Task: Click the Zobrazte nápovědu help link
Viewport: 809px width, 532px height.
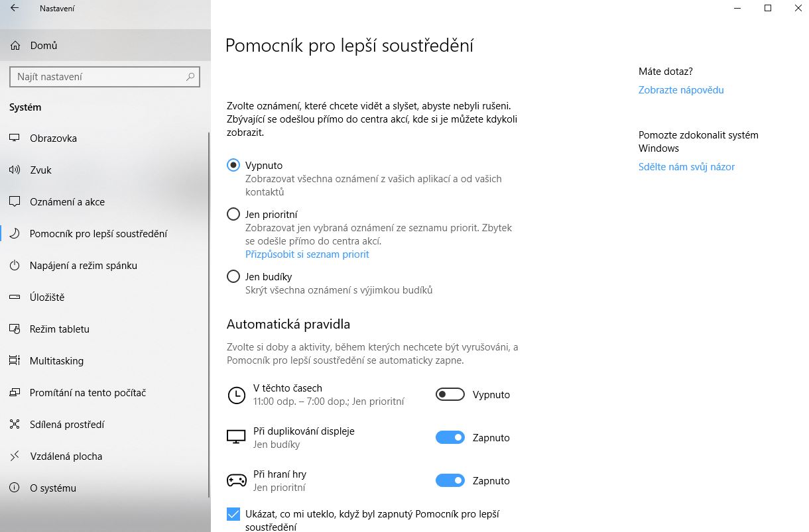Action: tap(681, 90)
